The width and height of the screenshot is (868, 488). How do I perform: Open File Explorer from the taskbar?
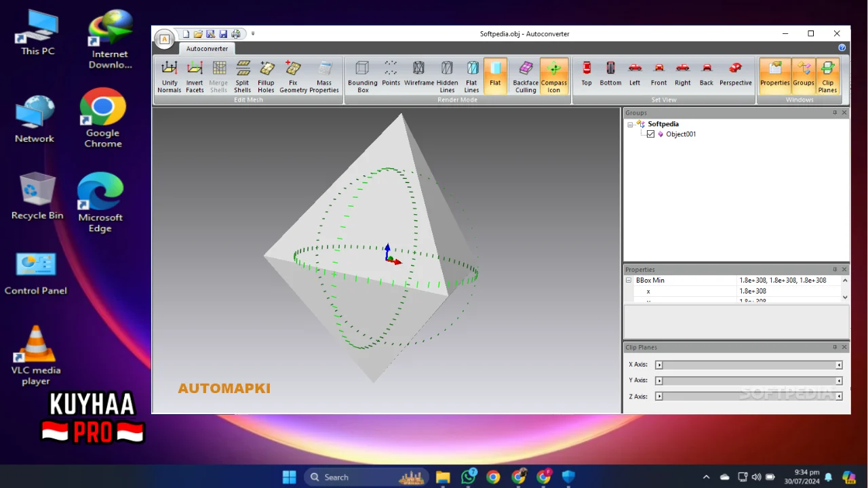[x=443, y=477]
